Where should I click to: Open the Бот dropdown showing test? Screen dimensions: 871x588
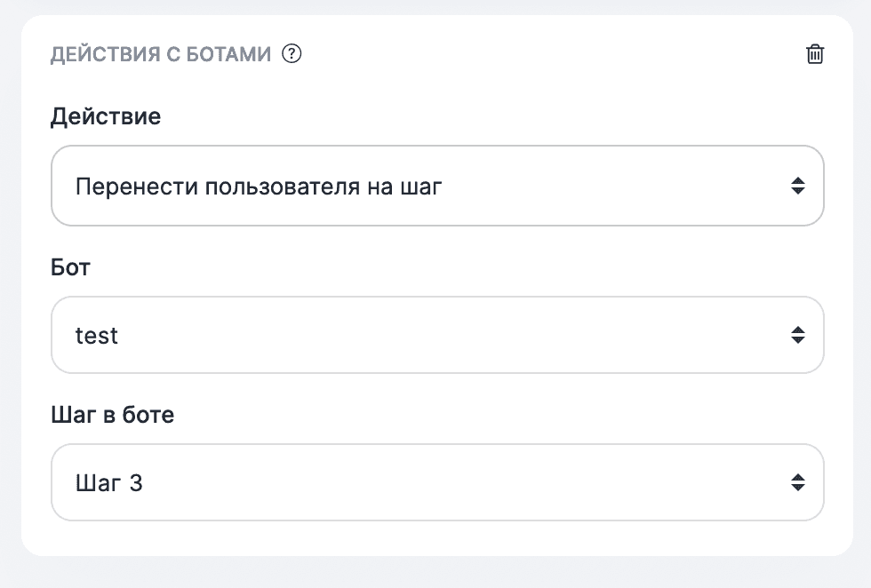coord(437,335)
